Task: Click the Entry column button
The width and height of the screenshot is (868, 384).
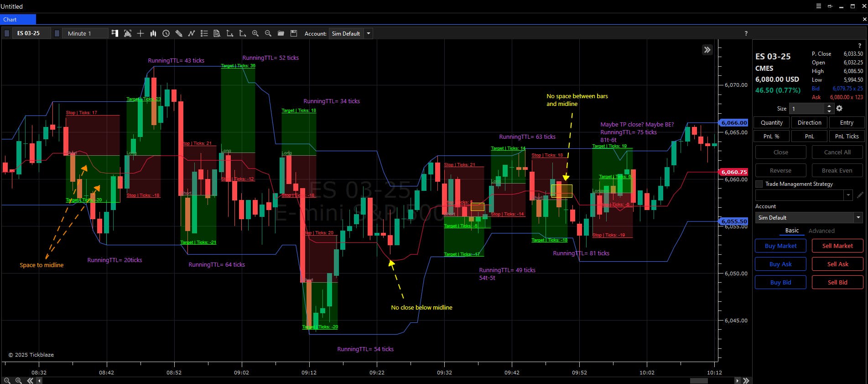Action: click(847, 122)
